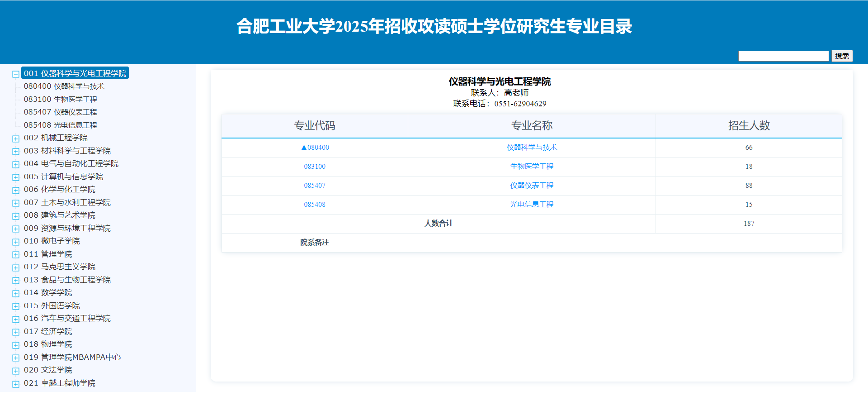Open major code link ▲080400

(x=315, y=148)
